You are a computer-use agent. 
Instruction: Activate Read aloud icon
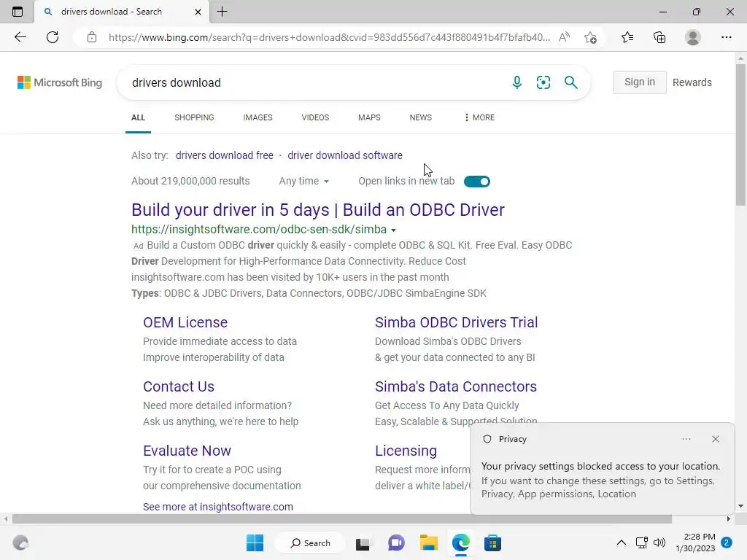[x=564, y=37]
